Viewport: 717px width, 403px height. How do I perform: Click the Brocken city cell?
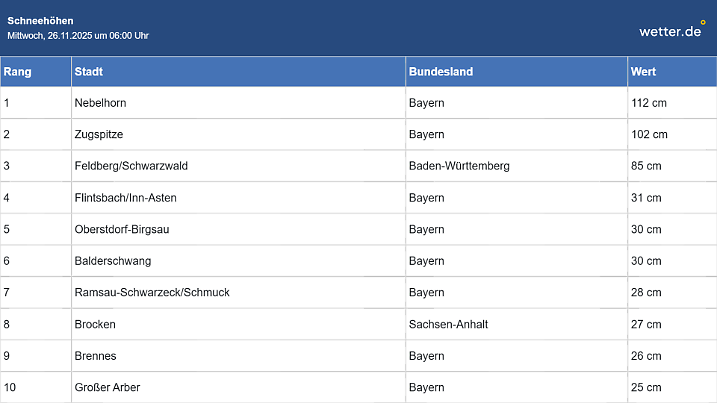[95, 324]
